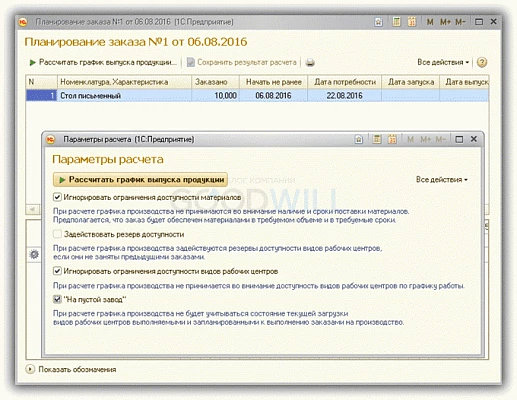Click M+ button in Параметры расчета title bar
This screenshot has height=400, width=517.
[x=425, y=139]
